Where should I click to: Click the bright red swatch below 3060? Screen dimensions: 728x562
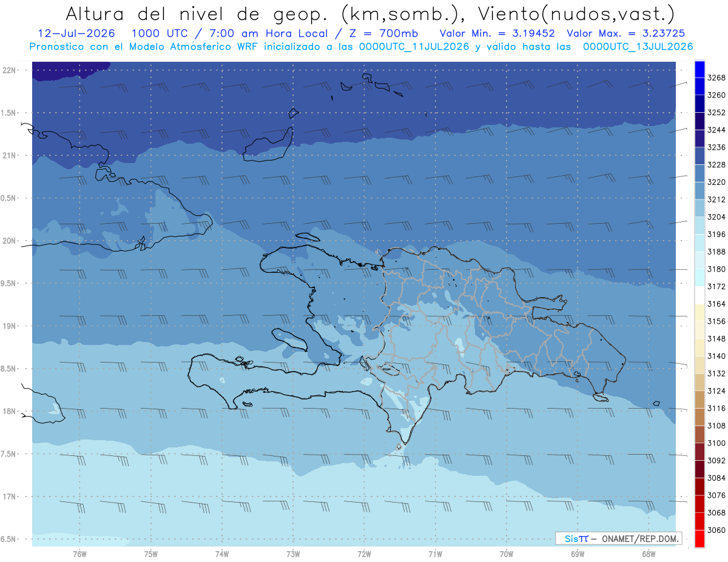tap(699, 538)
